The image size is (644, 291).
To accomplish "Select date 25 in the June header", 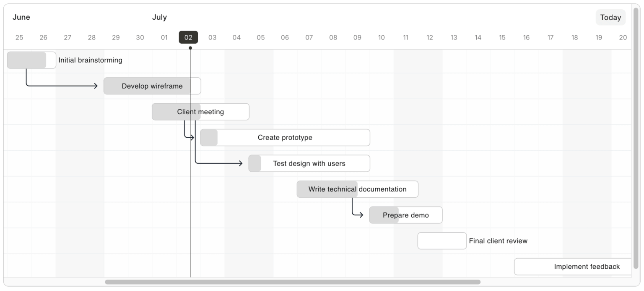I will pyautogui.click(x=19, y=37).
